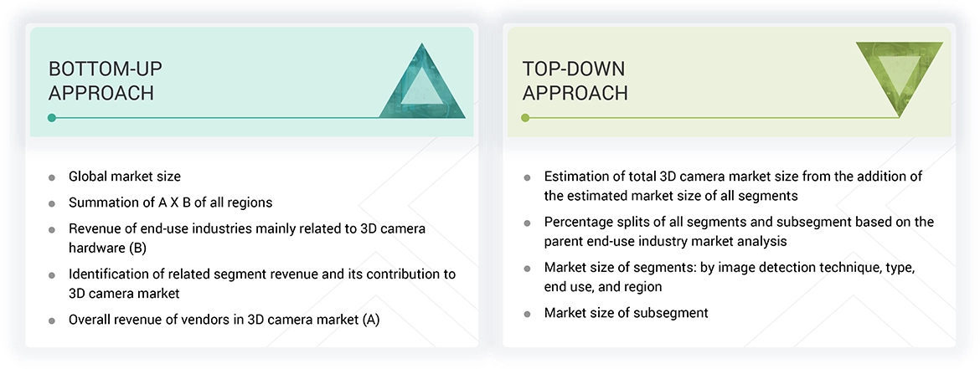The width and height of the screenshot is (980, 369).
Task: Select the Top-Down Approach heading
Action: click(575, 80)
